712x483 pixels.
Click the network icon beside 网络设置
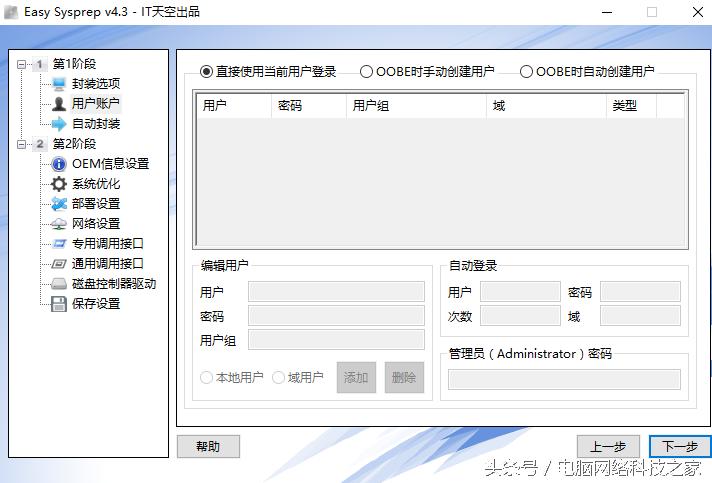pos(59,224)
